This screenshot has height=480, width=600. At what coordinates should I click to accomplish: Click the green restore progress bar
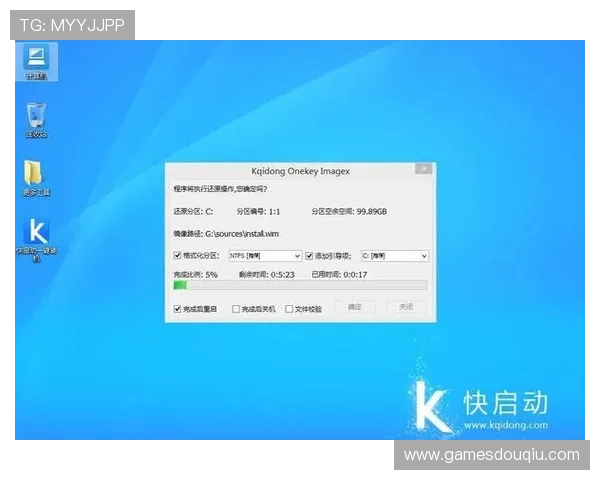[x=300, y=285]
